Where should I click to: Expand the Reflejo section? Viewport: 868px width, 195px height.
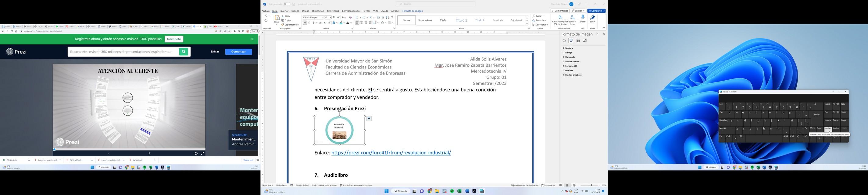(x=568, y=53)
